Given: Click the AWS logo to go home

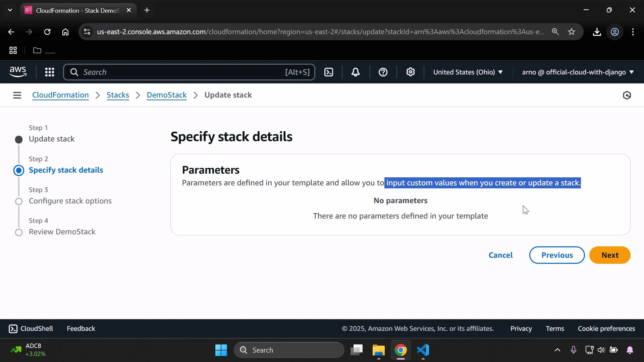Looking at the screenshot, I should click(x=17, y=72).
